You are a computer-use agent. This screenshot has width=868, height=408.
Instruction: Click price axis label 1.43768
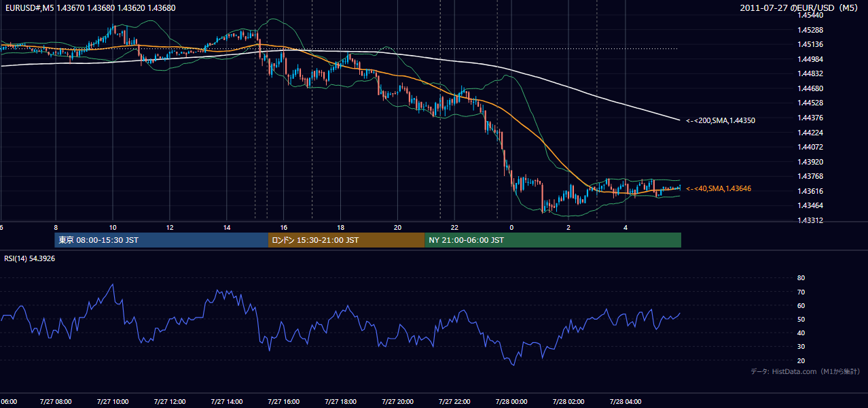point(811,177)
